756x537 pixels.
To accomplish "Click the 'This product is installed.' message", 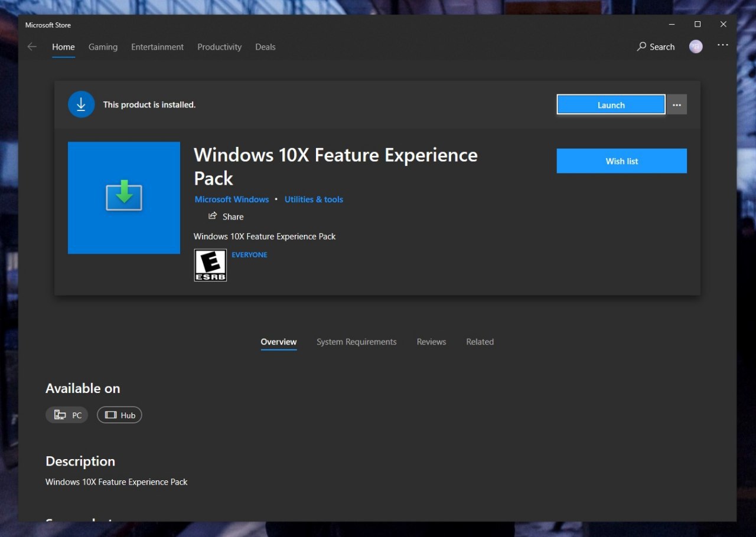I will pos(149,104).
